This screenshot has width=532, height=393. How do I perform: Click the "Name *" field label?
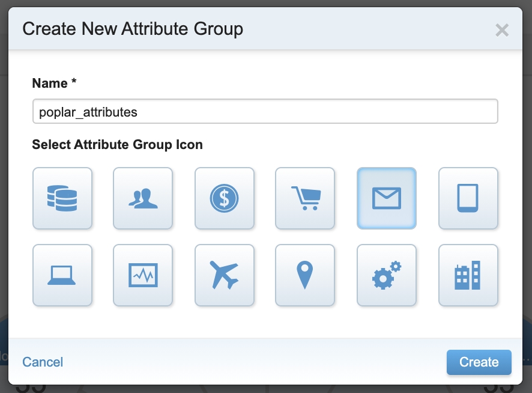54,84
